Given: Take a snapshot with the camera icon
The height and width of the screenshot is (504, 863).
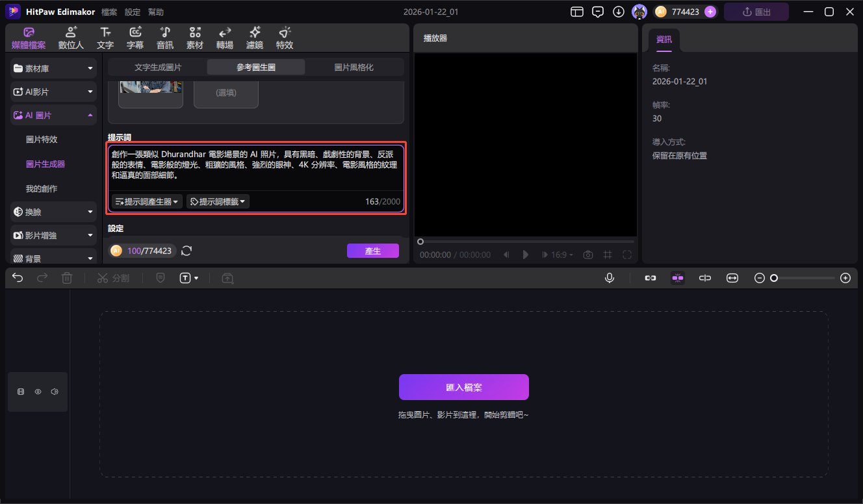Looking at the screenshot, I should (588, 255).
